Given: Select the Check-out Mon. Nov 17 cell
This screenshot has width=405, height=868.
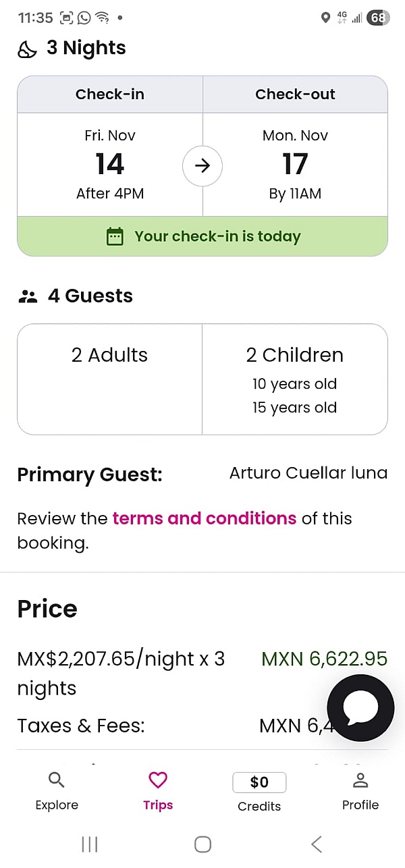Looking at the screenshot, I should pos(295,165).
